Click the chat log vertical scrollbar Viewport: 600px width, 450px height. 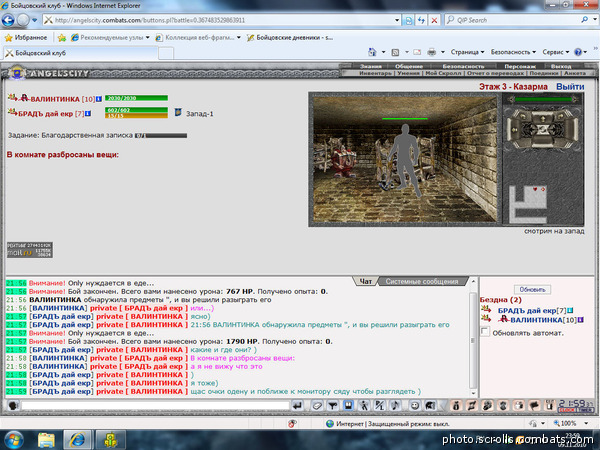[x=473, y=337]
